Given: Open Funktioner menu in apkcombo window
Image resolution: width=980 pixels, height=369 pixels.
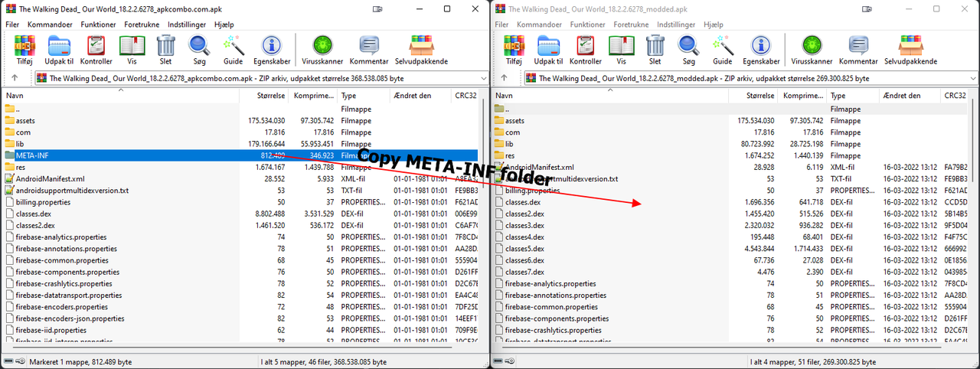Looking at the screenshot, I should point(97,24).
